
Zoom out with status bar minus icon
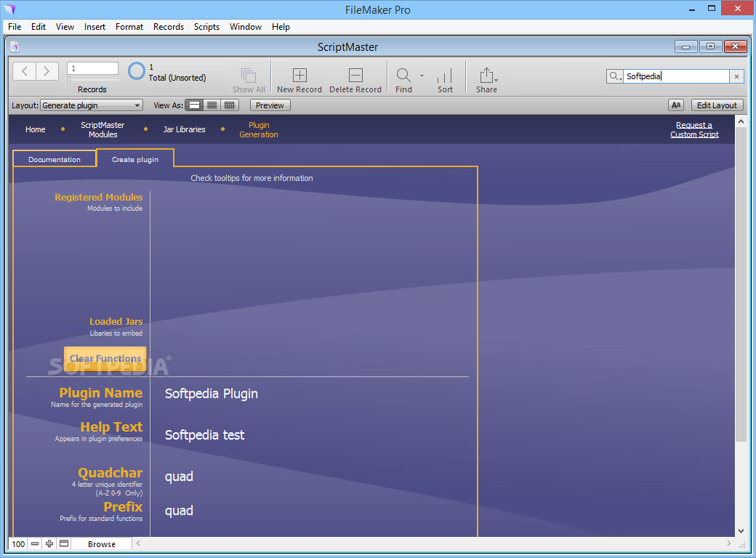(x=35, y=543)
